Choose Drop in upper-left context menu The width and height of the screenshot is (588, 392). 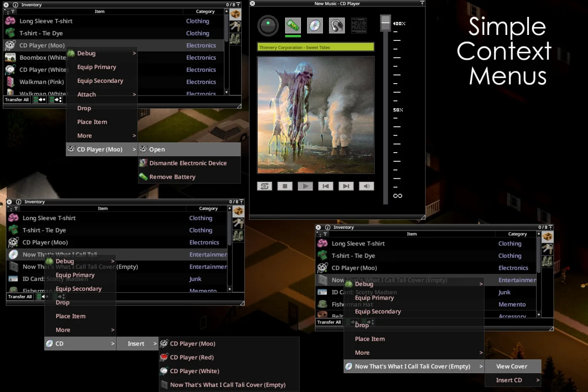[x=102, y=108]
